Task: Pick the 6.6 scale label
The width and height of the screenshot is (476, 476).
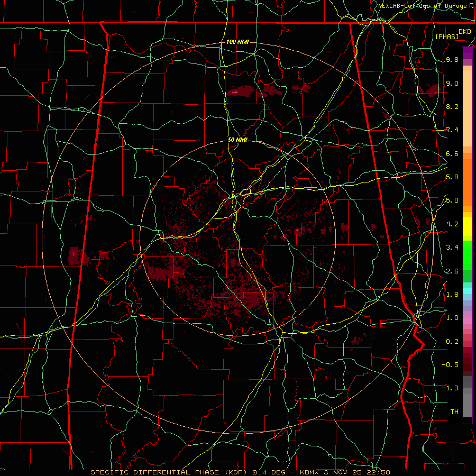Action: point(452,154)
